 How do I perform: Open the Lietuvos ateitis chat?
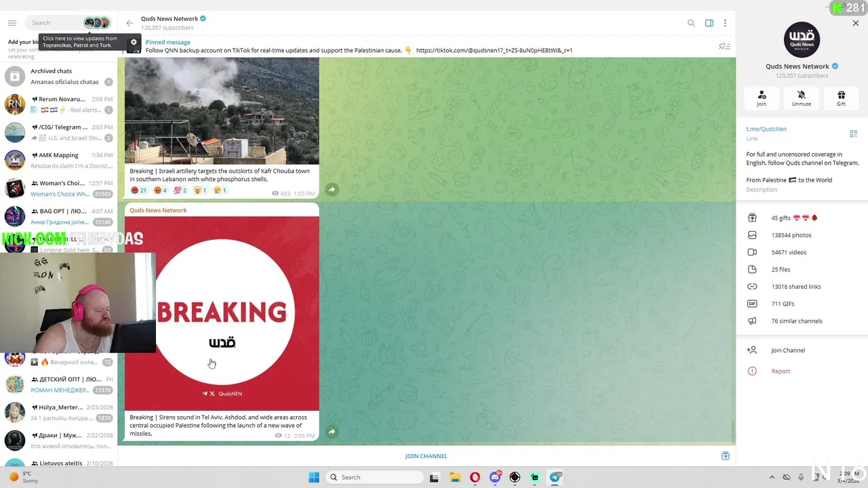[x=58, y=463]
